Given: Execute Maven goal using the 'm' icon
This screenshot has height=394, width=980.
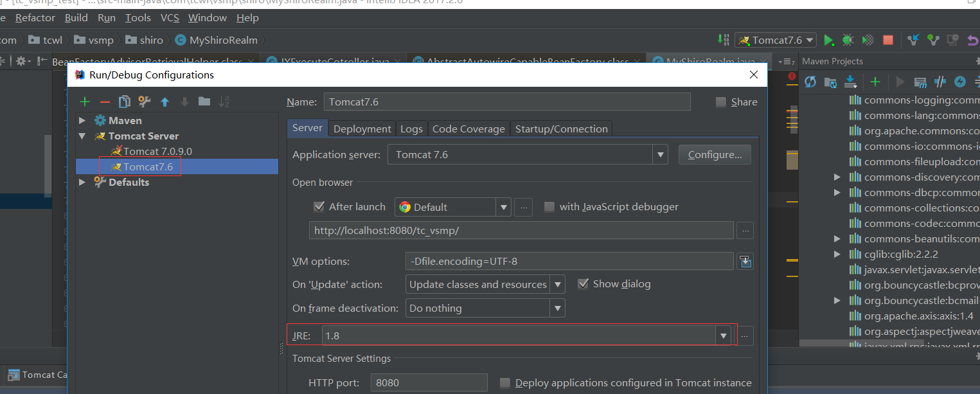Looking at the screenshot, I should [920, 82].
